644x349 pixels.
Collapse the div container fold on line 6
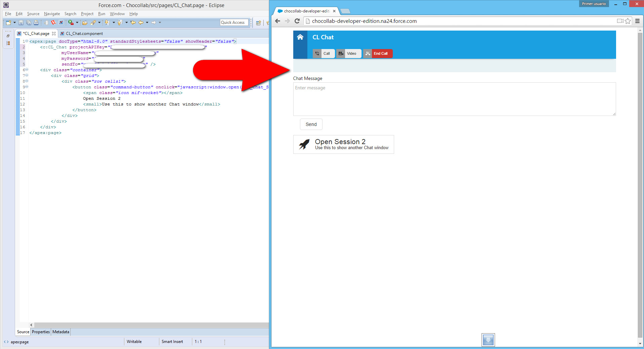27,70
